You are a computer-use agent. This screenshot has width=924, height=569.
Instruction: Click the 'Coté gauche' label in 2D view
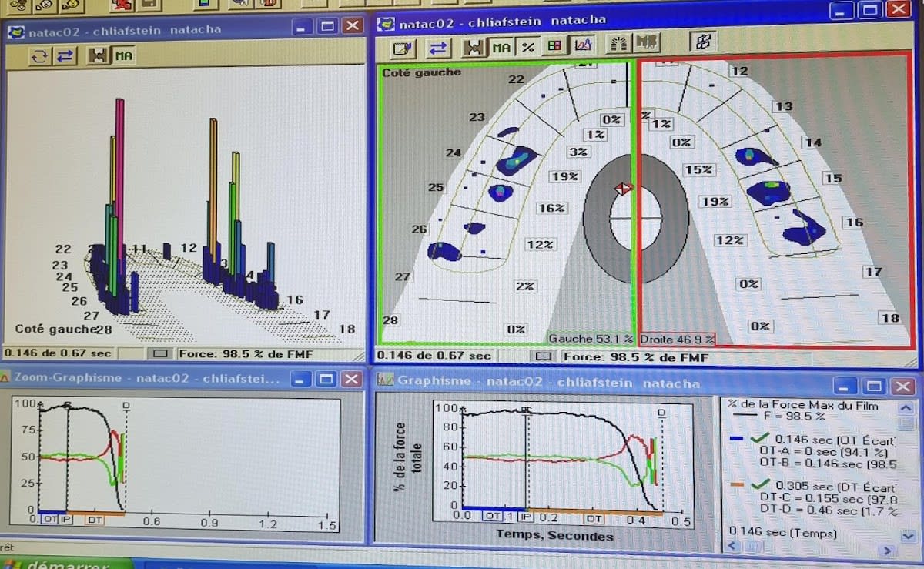coord(421,72)
